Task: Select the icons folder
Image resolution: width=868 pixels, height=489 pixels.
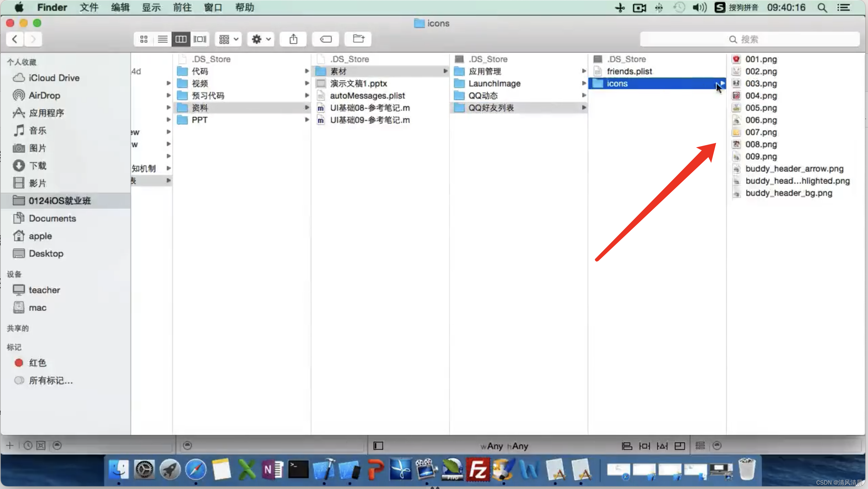Action: pyautogui.click(x=658, y=83)
